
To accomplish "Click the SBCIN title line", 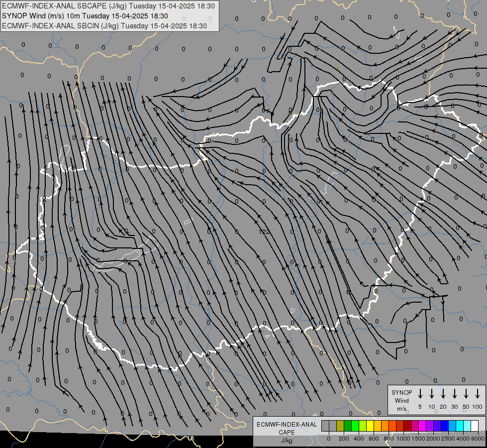I will (104, 26).
